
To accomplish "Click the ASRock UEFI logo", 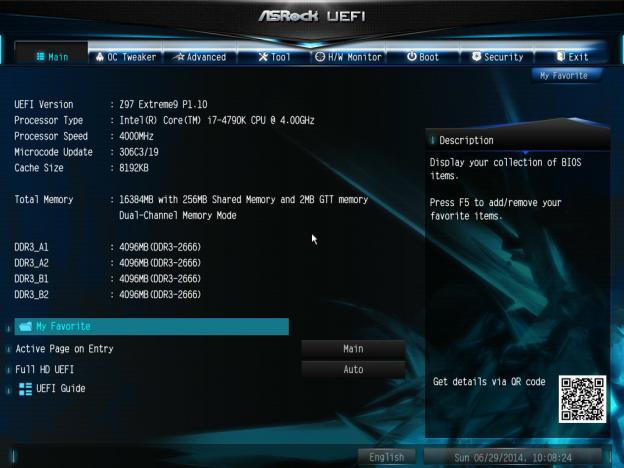I will pyautogui.click(x=312, y=16).
